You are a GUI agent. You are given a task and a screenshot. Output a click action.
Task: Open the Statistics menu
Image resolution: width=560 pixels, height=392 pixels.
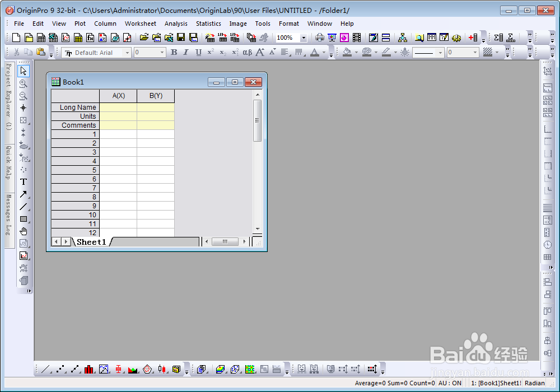(x=208, y=24)
